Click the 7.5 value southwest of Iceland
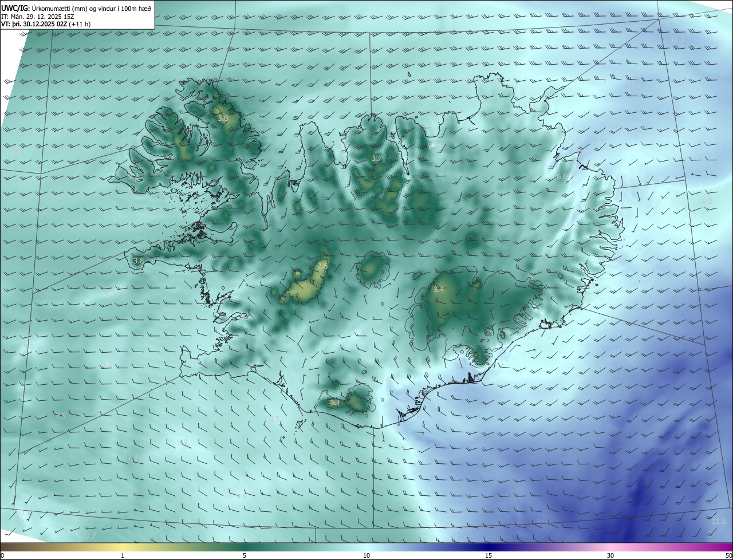This screenshot has height=560, width=733. coord(61,416)
